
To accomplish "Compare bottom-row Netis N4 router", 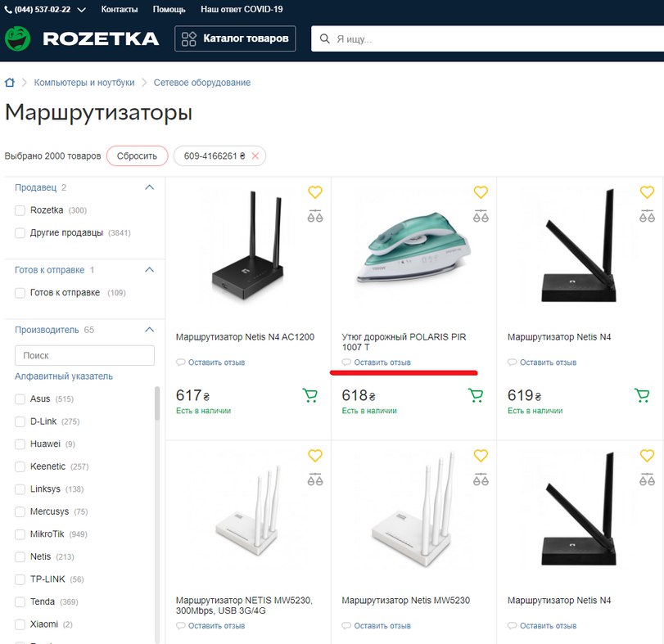I will click(647, 480).
